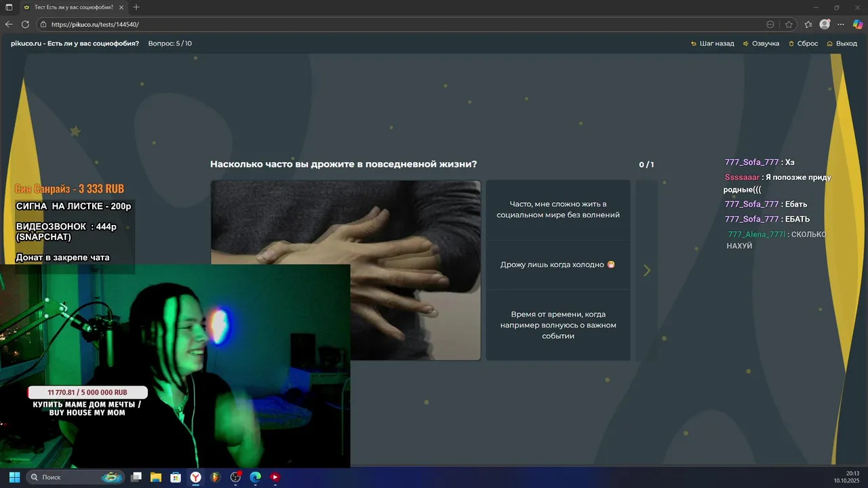Click the donation goal bar '11 770.81 / 5 000 000 RUB'
The height and width of the screenshot is (488, 868).
(87, 392)
